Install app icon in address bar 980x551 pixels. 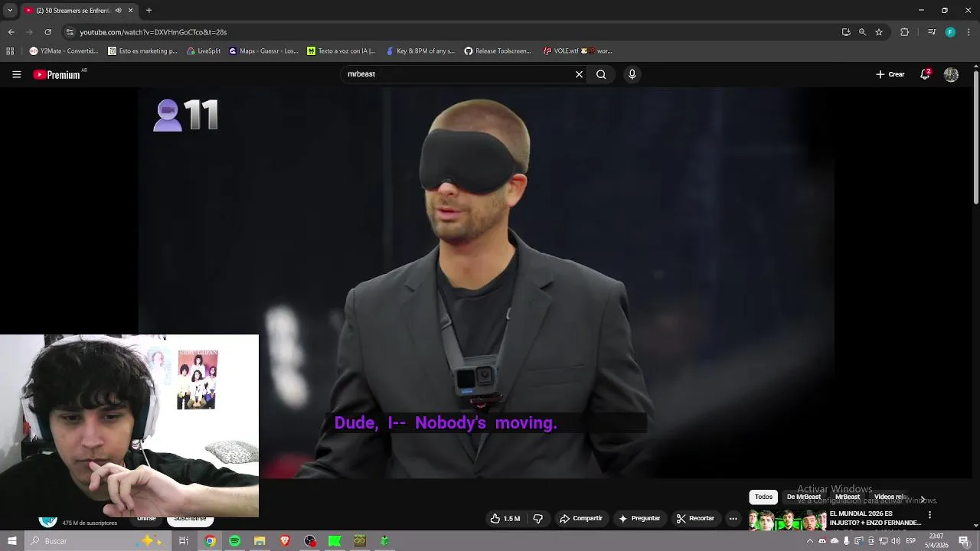846,32
